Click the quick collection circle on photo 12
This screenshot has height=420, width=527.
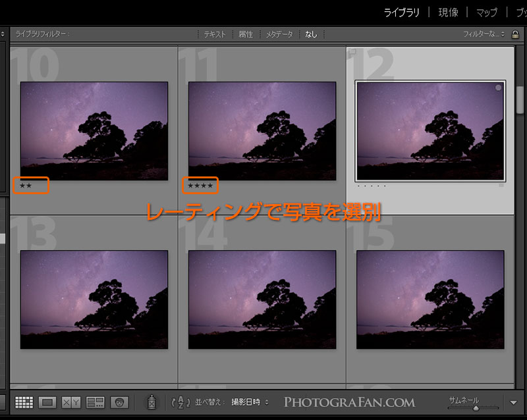point(498,88)
